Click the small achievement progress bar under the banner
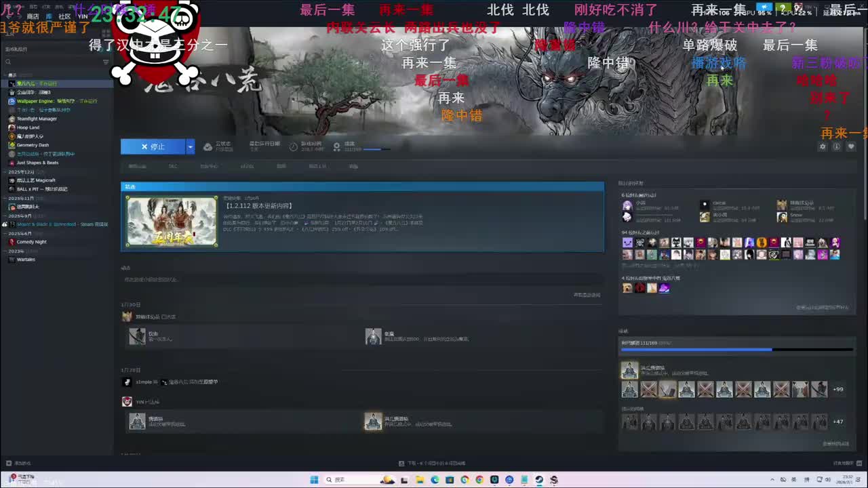This screenshot has height=488, width=868. [376, 149]
